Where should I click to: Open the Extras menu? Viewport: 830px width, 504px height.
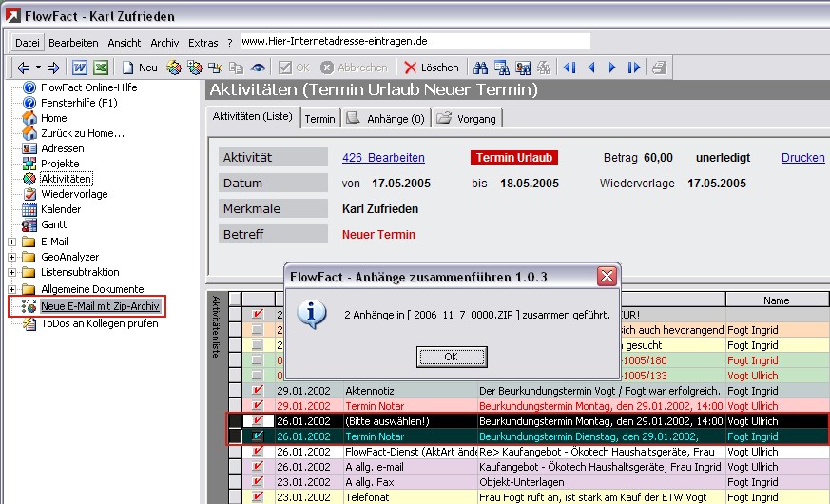(203, 43)
